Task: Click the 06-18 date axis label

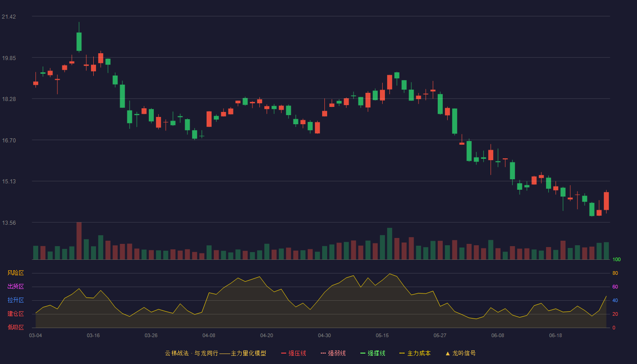Action: pyautogui.click(x=556, y=335)
